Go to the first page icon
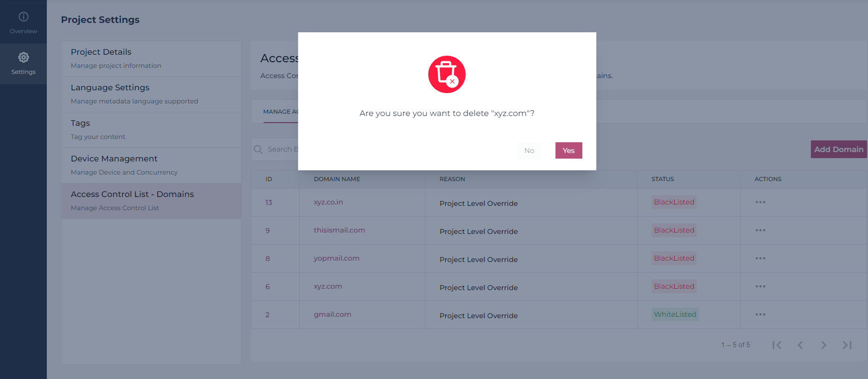Image resolution: width=868 pixels, height=379 pixels. [x=777, y=345]
